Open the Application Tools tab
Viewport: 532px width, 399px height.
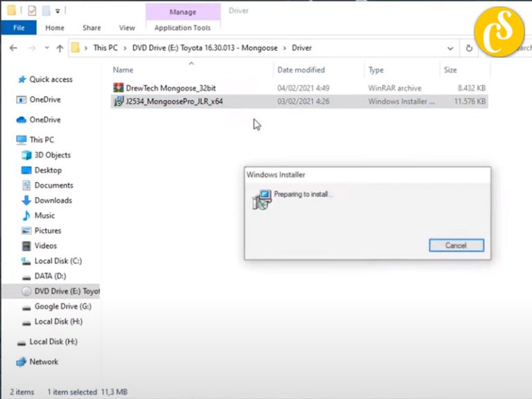pos(182,28)
